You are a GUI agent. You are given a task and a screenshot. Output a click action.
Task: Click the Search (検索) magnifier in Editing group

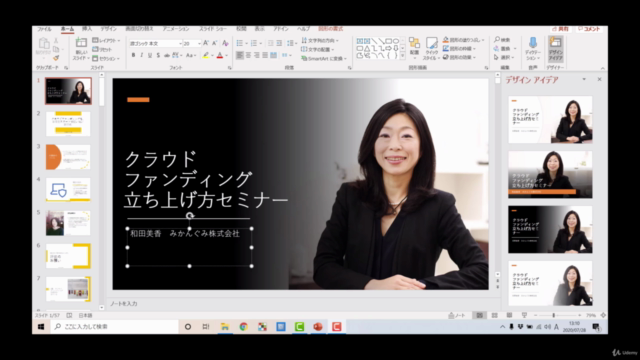tap(502, 40)
